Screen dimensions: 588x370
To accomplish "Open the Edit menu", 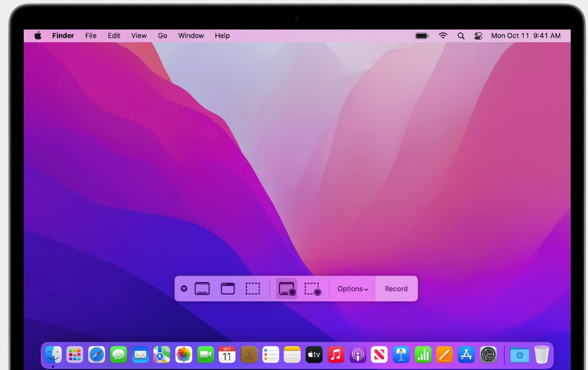I will tap(114, 36).
